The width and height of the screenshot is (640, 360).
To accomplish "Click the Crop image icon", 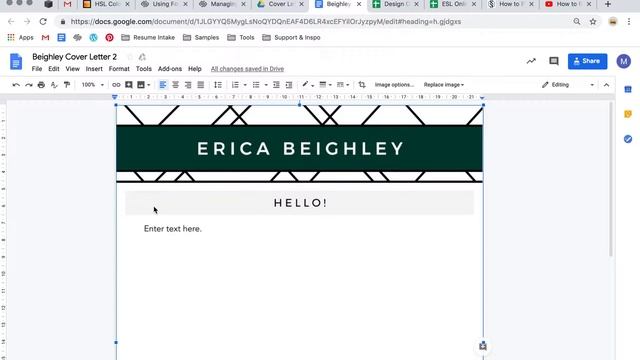I will pyautogui.click(x=362, y=85).
